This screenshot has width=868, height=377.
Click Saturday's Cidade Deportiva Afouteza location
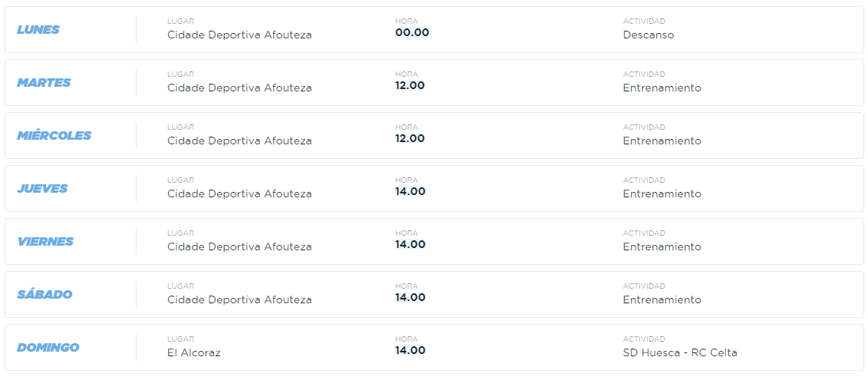[239, 300]
